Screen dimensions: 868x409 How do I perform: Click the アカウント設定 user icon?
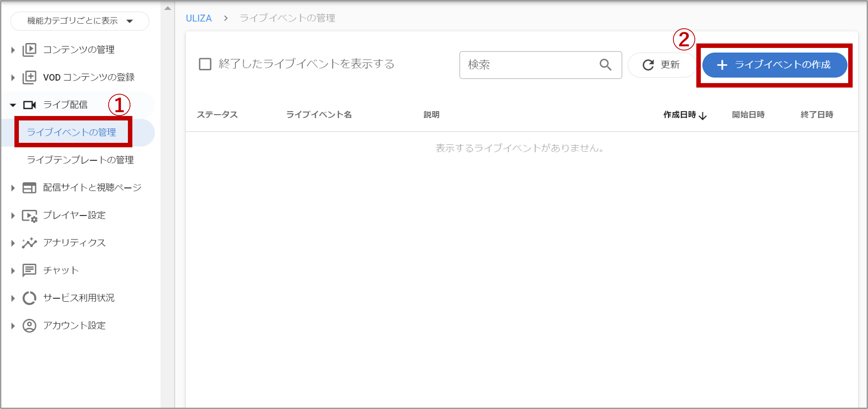[29, 326]
